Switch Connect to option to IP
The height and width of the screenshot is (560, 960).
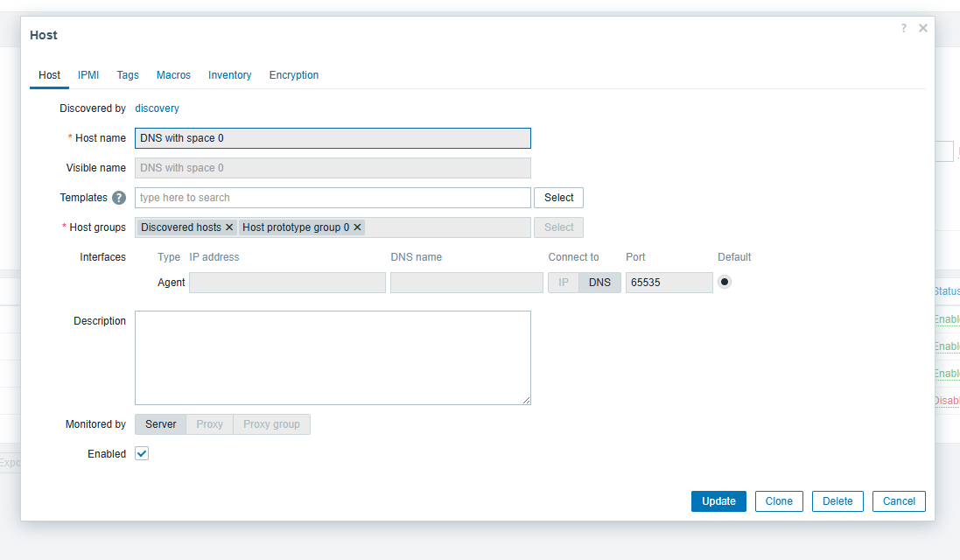click(x=563, y=283)
